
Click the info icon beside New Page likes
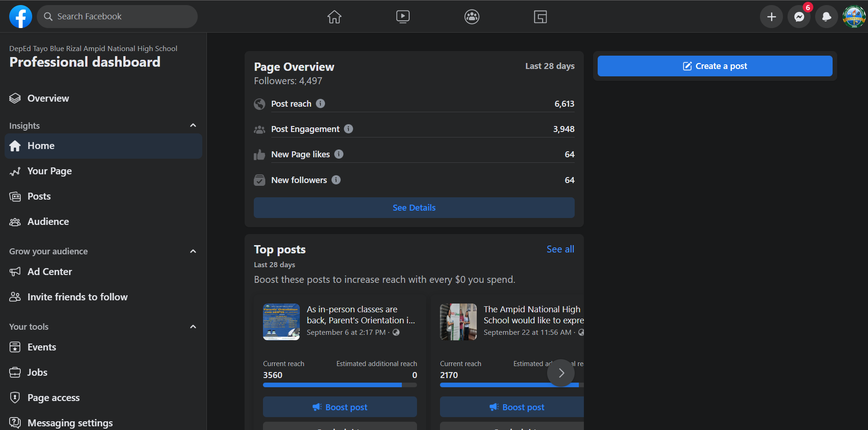click(339, 154)
